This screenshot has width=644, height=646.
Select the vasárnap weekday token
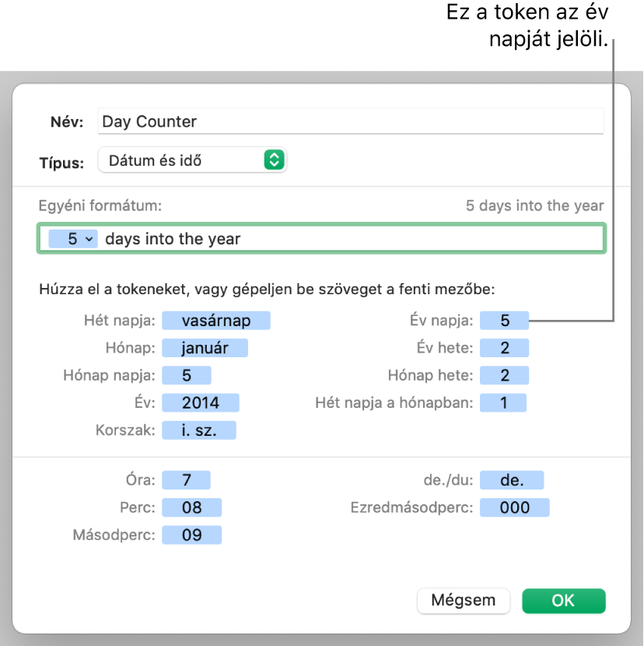[x=216, y=321]
